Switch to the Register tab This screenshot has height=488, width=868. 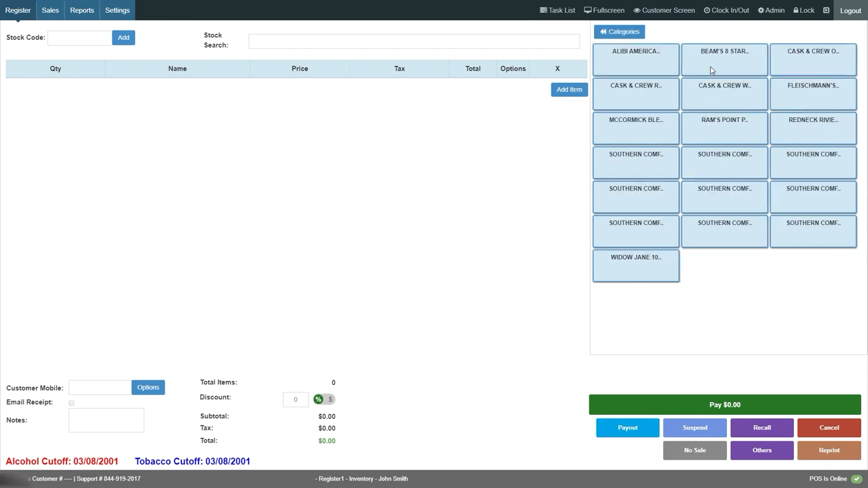[x=18, y=10]
